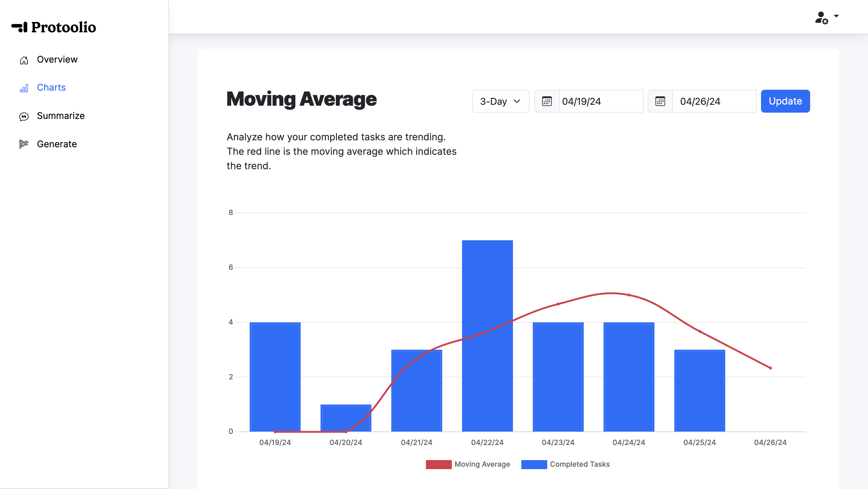Select Charts in sidebar
The image size is (868, 489).
pyautogui.click(x=51, y=88)
